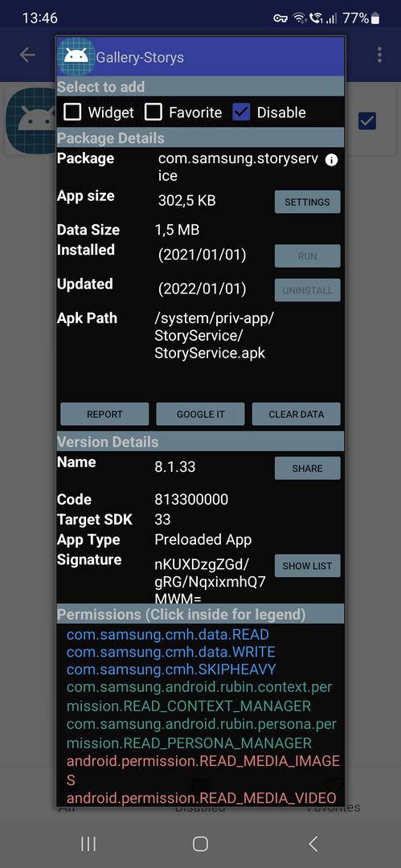
Task: Tap the Gallery-Storys dialog title
Action: [x=140, y=57]
